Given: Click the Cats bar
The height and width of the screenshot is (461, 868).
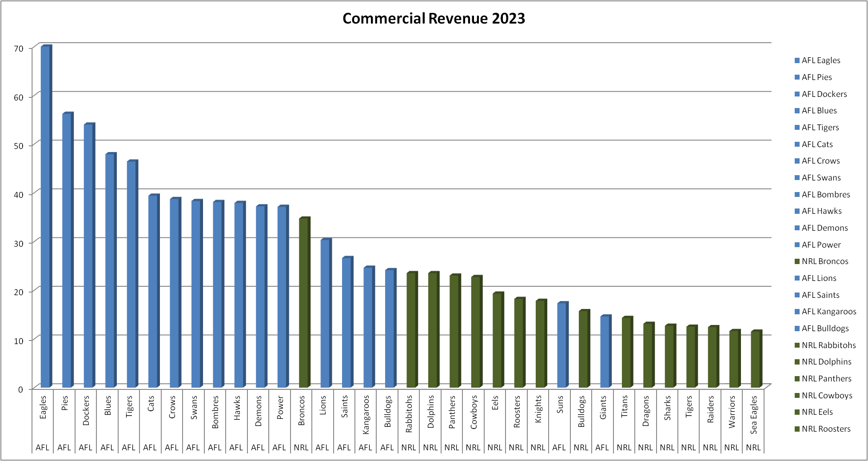Looking at the screenshot, I should click(154, 291).
